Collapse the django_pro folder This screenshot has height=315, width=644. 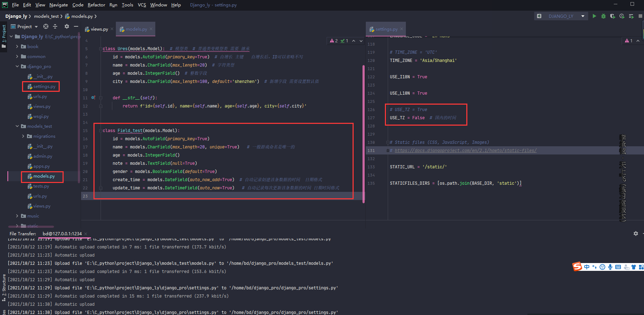tap(17, 66)
